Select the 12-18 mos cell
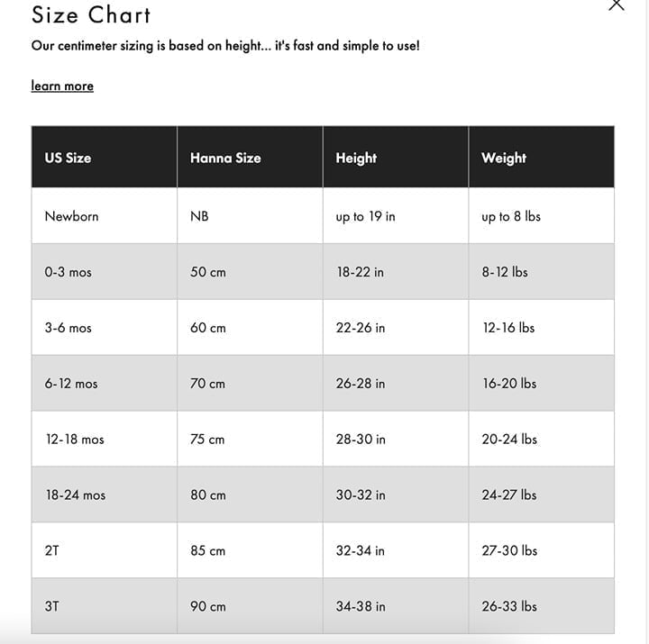The height and width of the screenshot is (644, 649). coord(105,439)
